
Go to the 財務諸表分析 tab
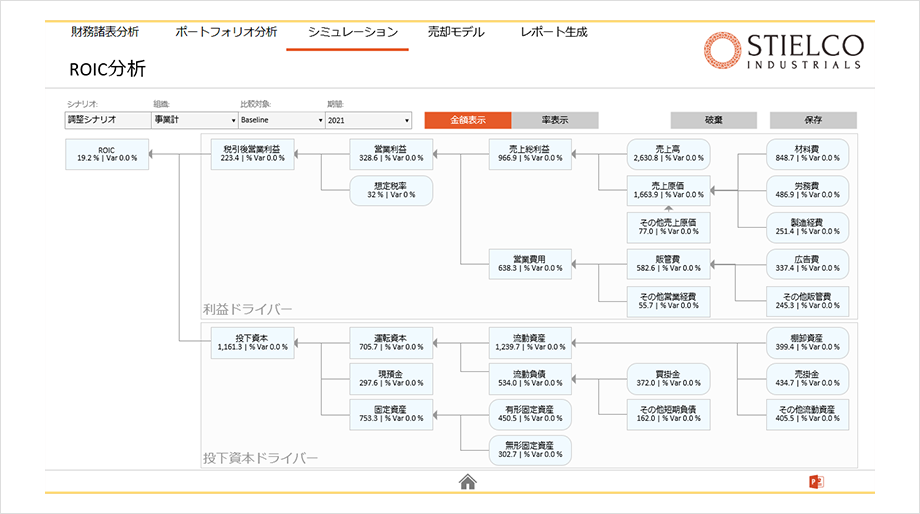[x=105, y=32]
